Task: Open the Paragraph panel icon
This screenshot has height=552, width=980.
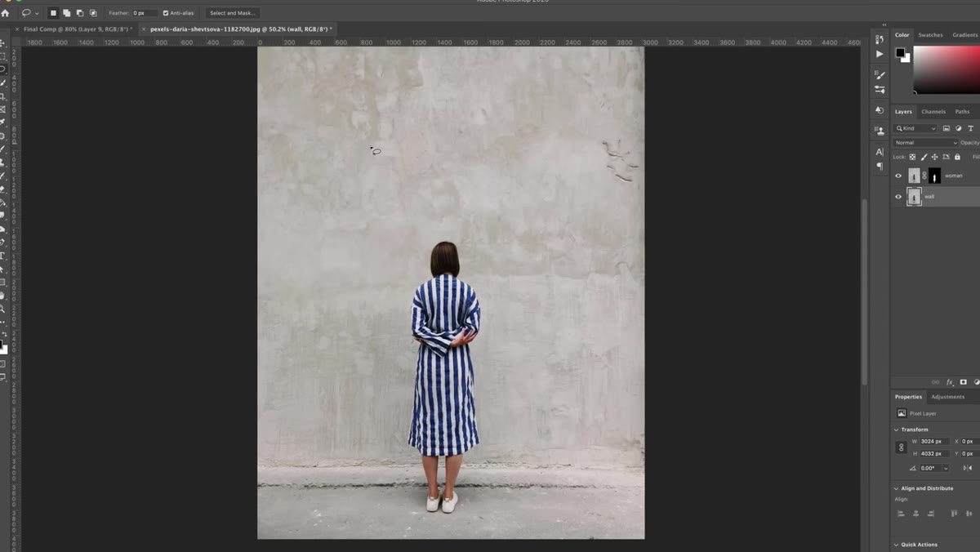Action: point(880,167)
